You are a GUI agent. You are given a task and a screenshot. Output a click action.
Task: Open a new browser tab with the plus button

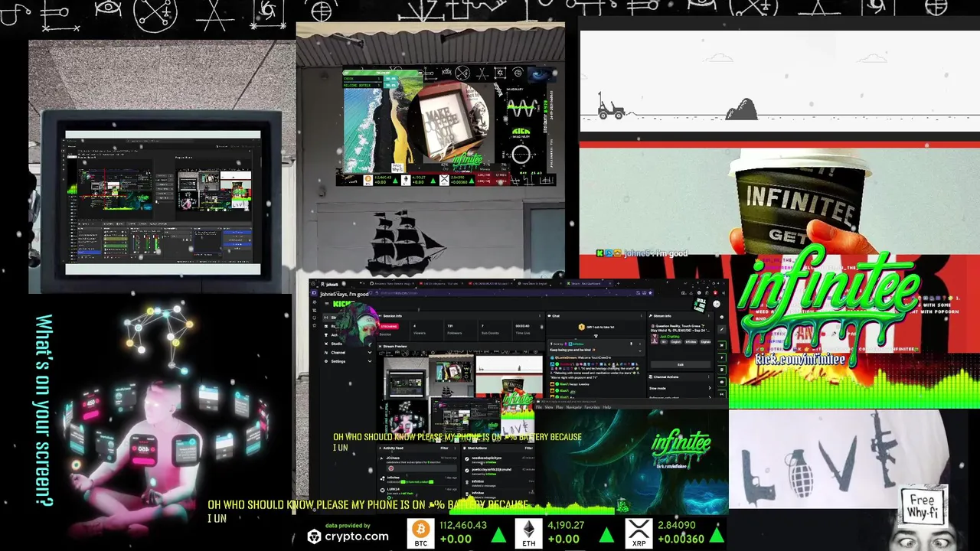coord(618,283)
